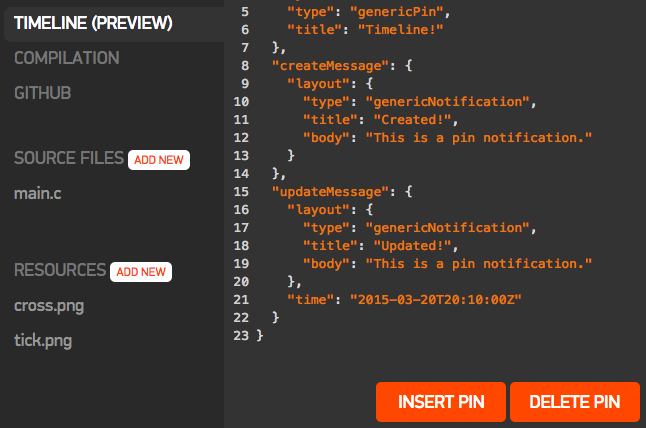Screen dimensions: 646x428
Task: Click the "Updated!" title string
Action: coord(415,245)
